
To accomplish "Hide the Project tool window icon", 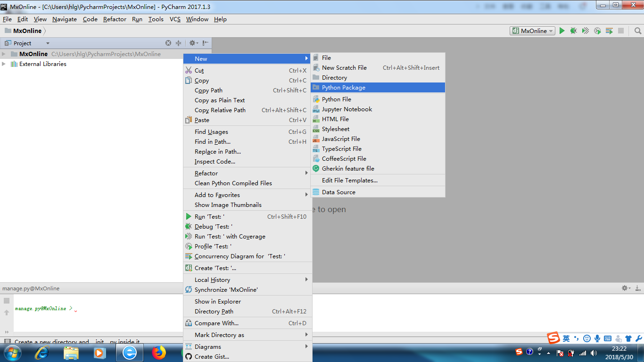I will [x=206, y=43].
